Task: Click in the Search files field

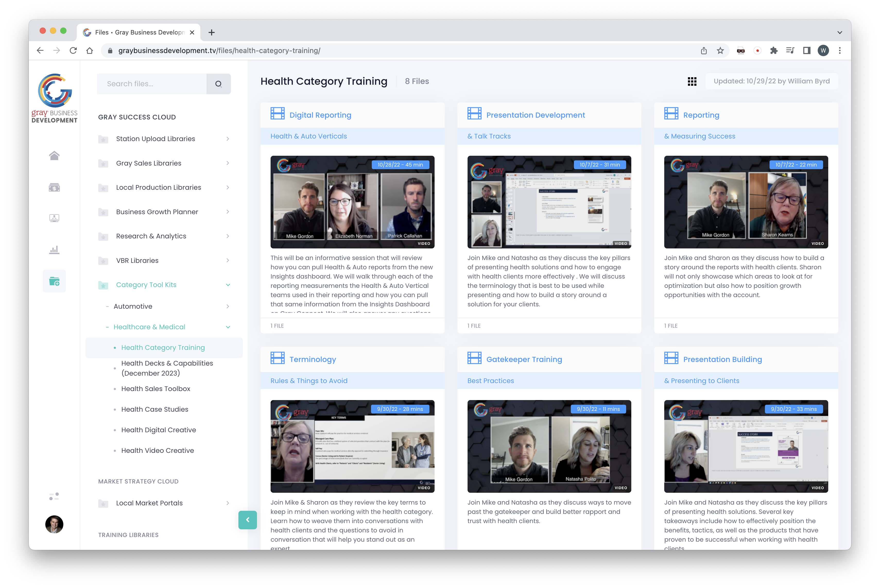Action: [x=152, y=84]
